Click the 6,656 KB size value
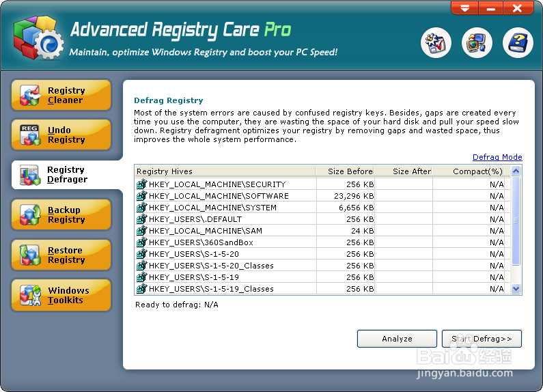The image size is (543, 392). tap(357, 208)
